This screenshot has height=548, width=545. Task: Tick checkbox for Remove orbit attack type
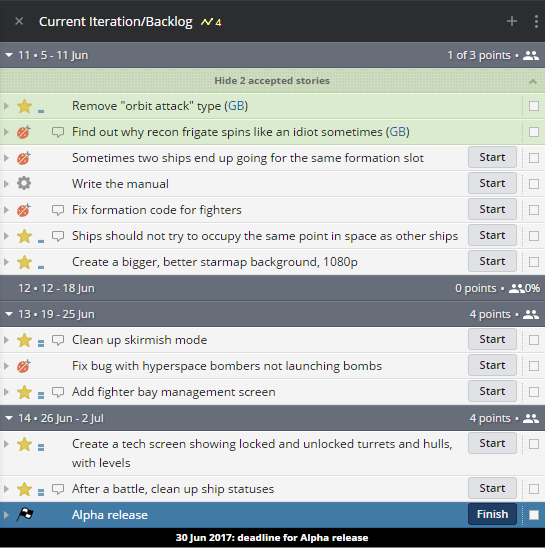point(534,106)
